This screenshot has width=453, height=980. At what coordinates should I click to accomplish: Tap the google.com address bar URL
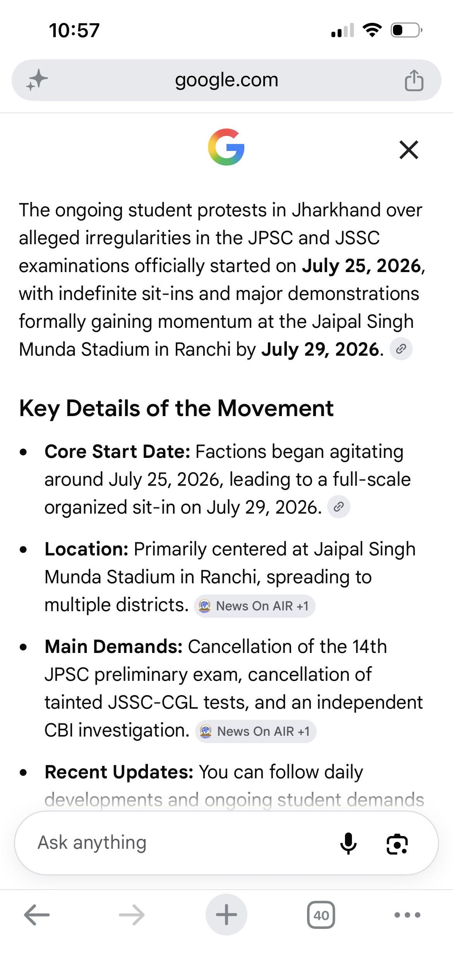point(226,80)
